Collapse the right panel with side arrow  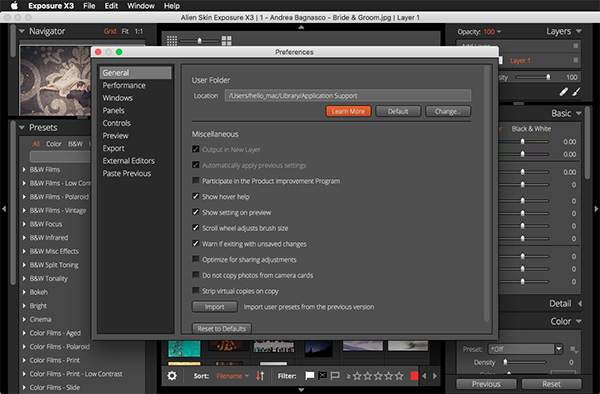[596, 209]
